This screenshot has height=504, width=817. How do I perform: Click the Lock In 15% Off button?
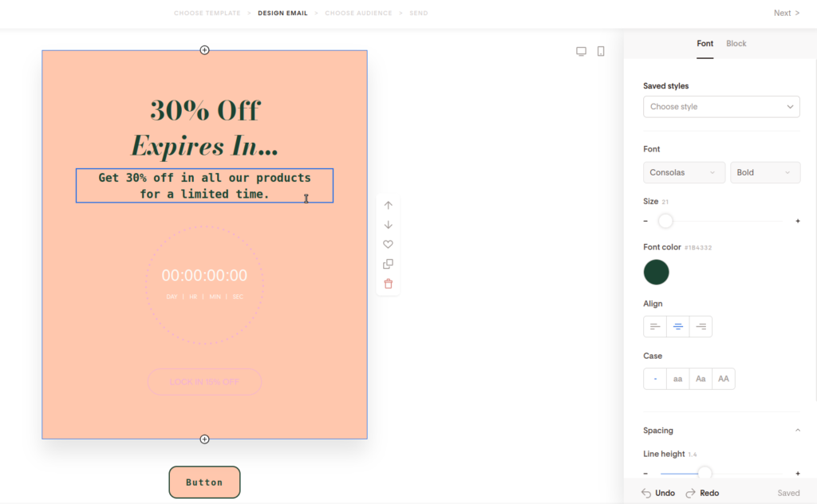205,382
